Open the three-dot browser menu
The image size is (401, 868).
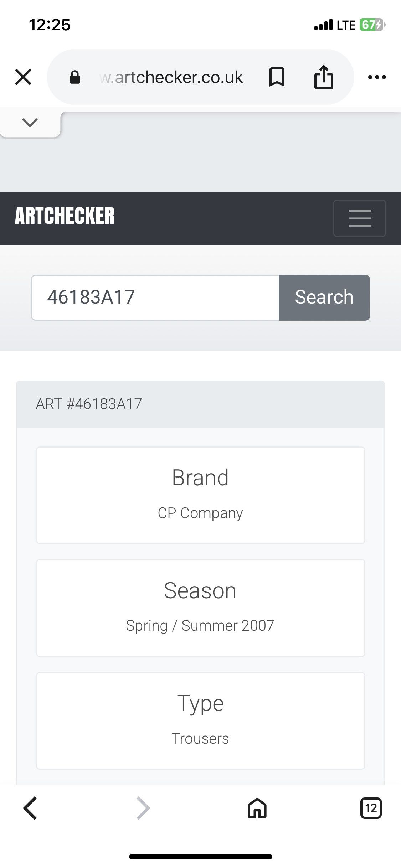tap(377, 77)
